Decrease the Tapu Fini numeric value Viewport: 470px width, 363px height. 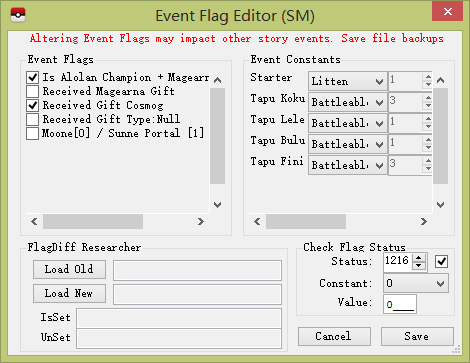tap(428, 168)
